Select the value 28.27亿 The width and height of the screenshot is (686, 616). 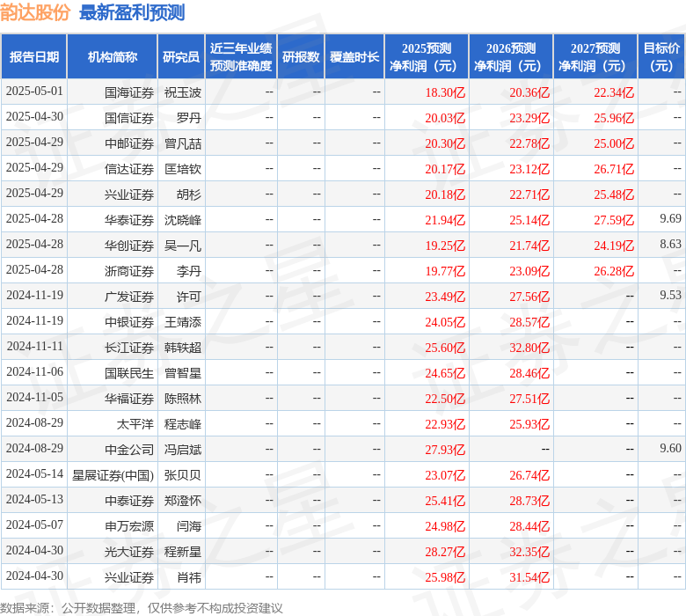pos(445,552)
